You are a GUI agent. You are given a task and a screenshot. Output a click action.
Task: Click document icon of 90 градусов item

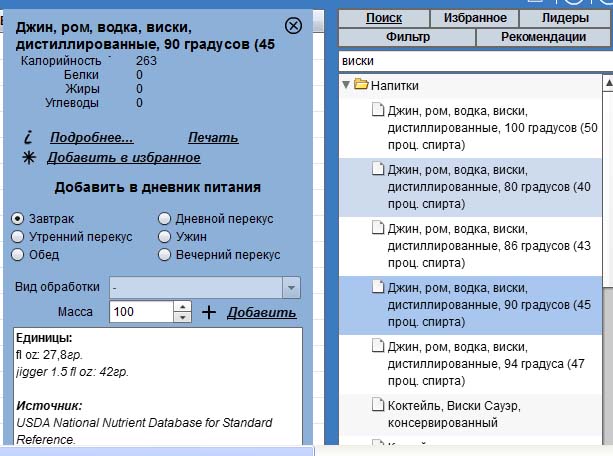tap(378, 287)
